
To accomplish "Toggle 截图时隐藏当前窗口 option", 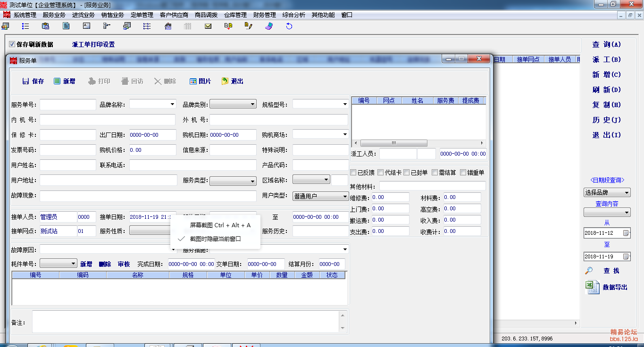I will [215, 239].
